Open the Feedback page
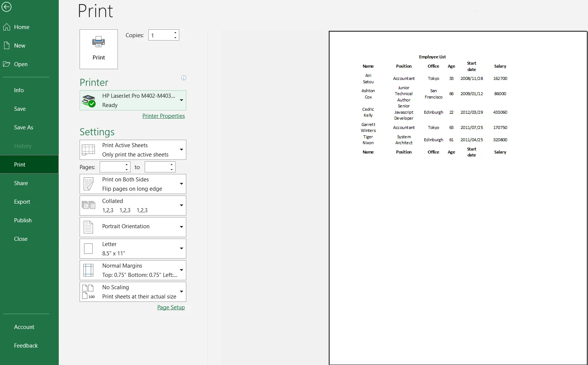Viewport: 588px width, 365px height. [29, 346]
